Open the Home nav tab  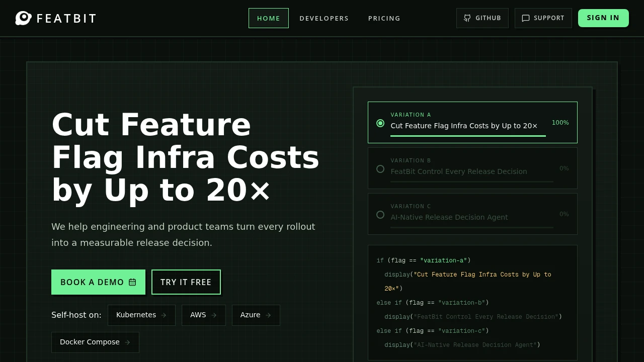pos(269,18)
